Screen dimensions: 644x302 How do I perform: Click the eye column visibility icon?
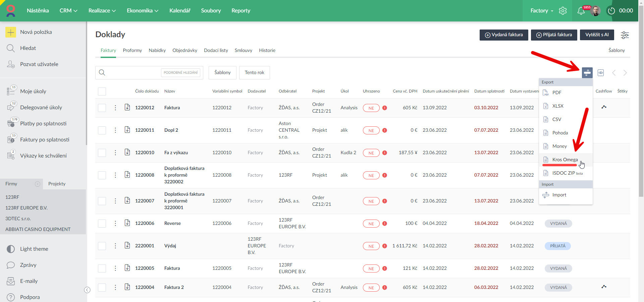coord(601,73)
